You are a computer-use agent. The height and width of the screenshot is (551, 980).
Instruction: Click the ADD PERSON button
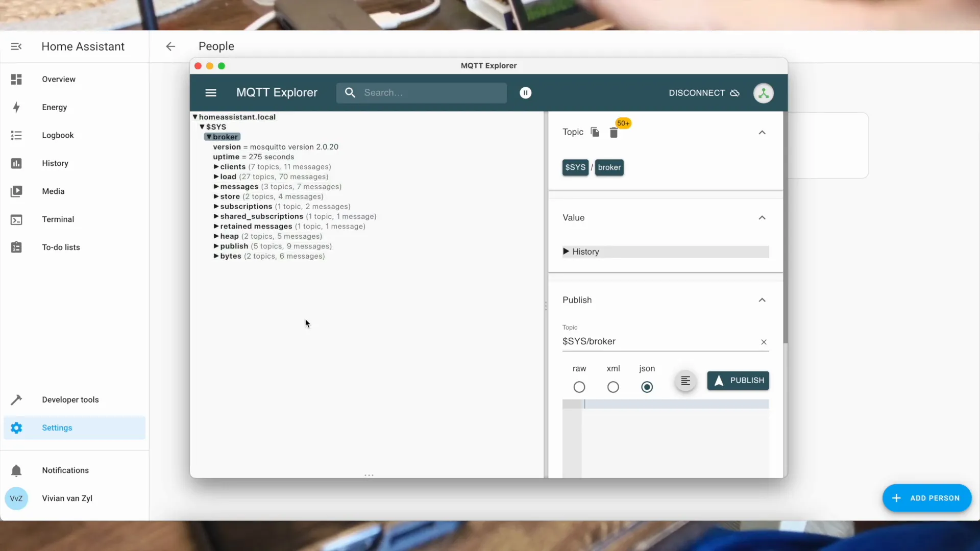click(927, 498)
